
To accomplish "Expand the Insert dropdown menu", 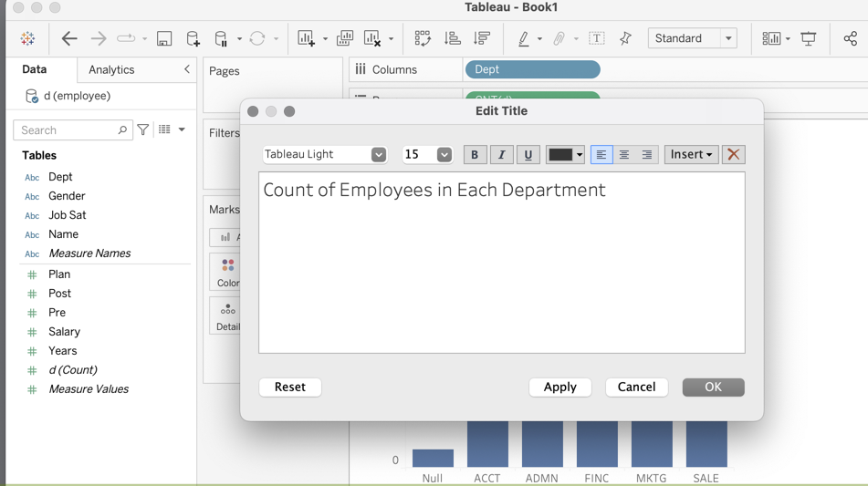I will (691, 155).
